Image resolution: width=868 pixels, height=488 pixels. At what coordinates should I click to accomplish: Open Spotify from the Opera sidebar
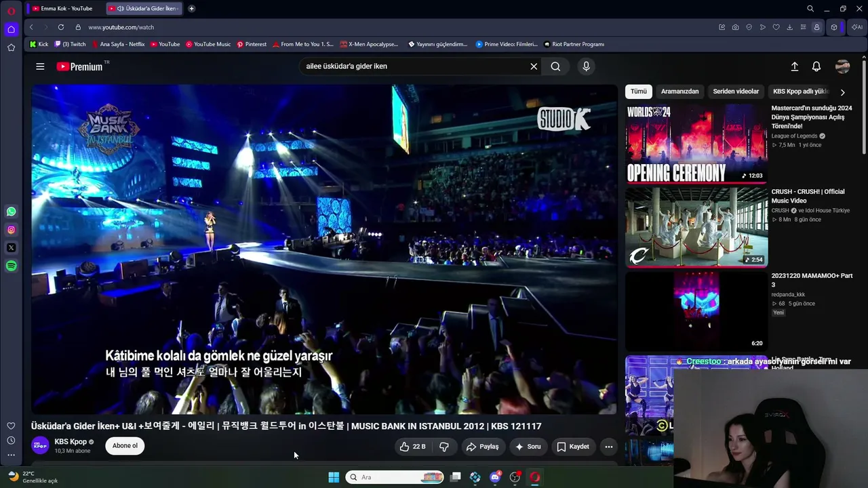point(11,266)
